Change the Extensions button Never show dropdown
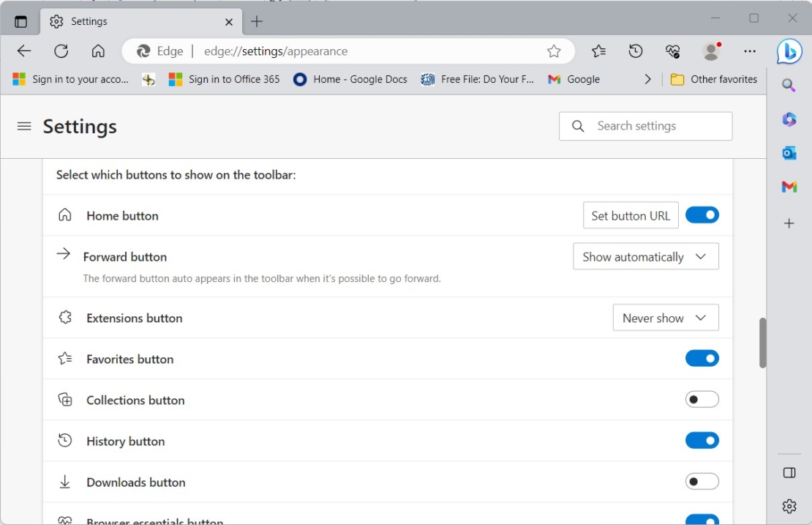 click(x=665, y=317)
